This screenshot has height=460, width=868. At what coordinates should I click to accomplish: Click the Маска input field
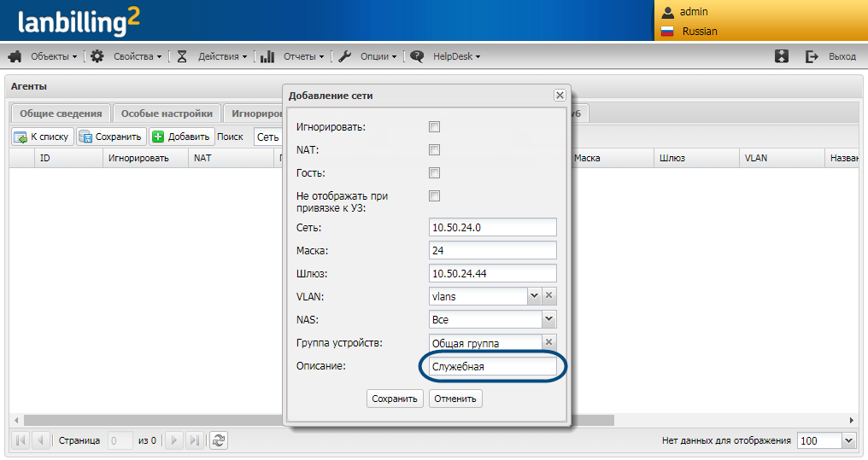click(x=493, y=250)
